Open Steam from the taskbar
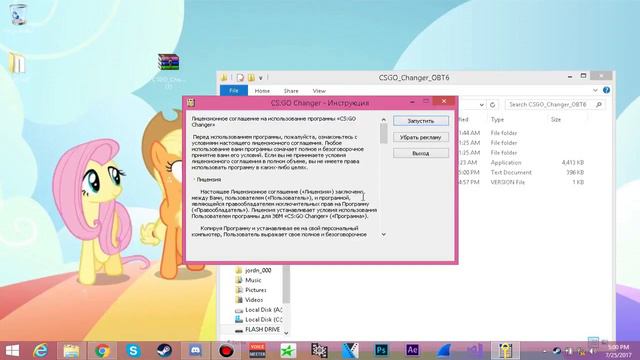 click(x=164, y=350)
